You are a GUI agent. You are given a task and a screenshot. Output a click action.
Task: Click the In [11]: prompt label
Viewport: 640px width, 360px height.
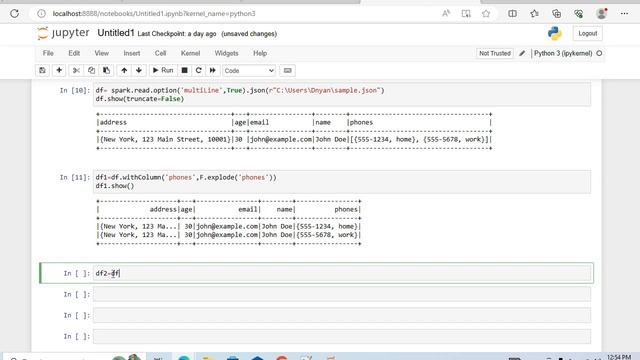tap(75, 178)
